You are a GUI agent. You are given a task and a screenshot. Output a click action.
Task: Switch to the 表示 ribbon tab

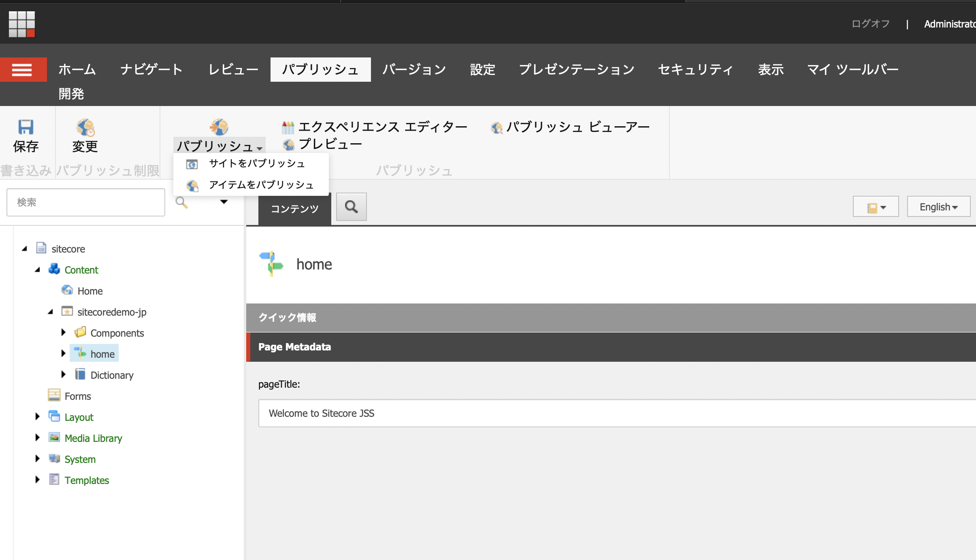point(771,70)
